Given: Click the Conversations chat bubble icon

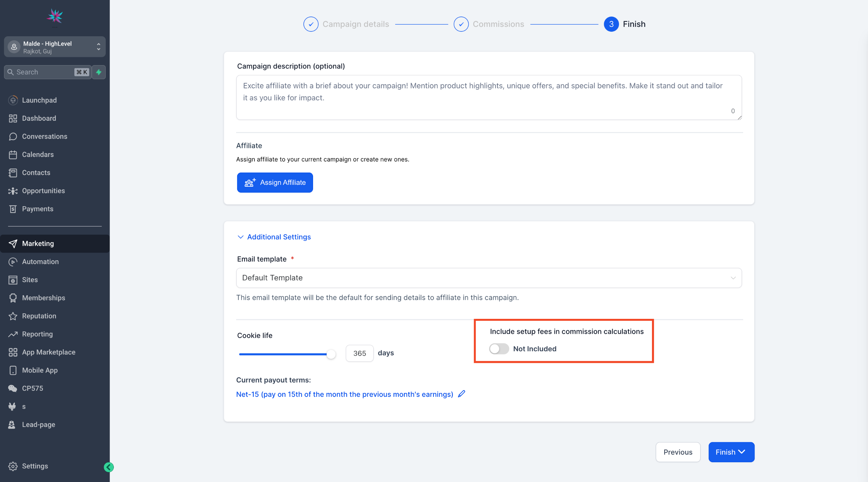Looking at the screenshot, I should (x=13, y=137).
